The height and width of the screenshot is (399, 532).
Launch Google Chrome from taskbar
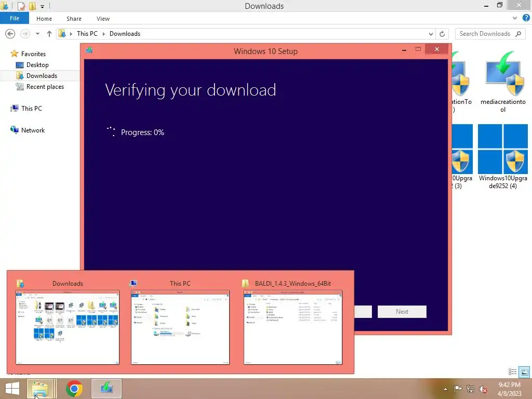click(74, 389)
